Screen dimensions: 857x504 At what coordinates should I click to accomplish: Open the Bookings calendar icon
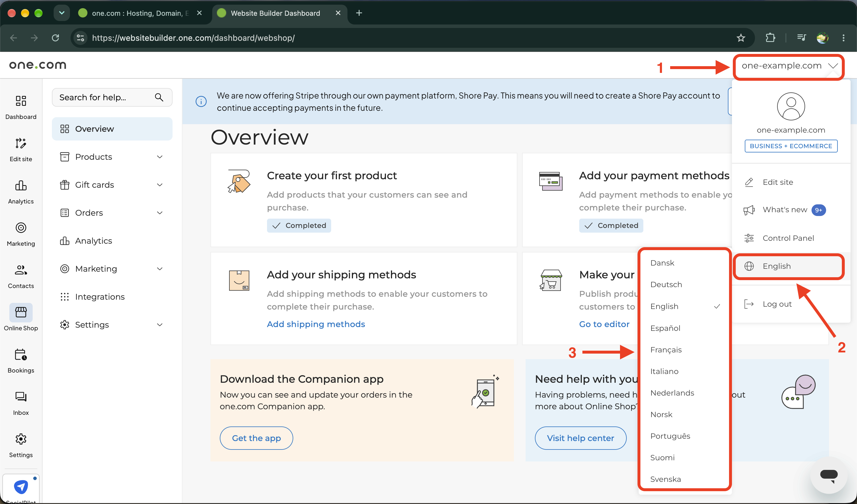[21, 354]
